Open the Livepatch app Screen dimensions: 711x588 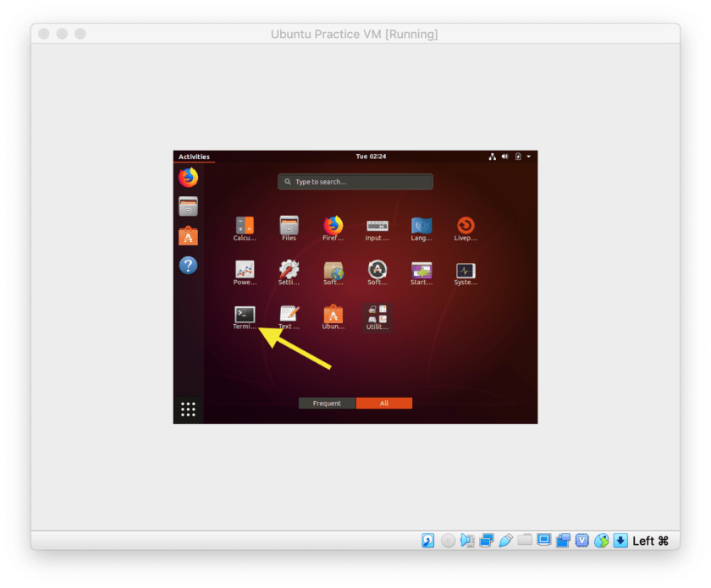[466, 229]
